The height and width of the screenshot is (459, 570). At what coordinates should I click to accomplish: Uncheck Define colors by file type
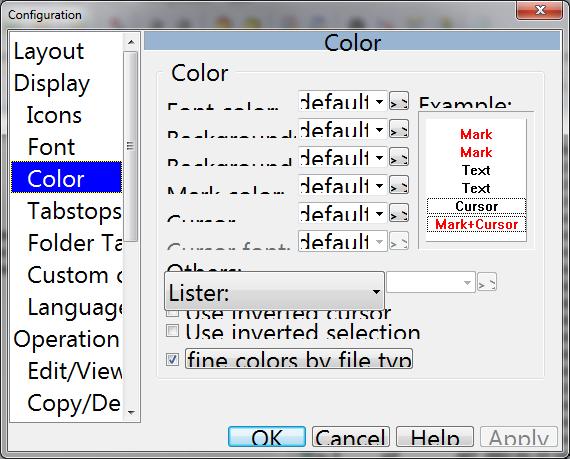pyautogui.click(x=172, y=359)
